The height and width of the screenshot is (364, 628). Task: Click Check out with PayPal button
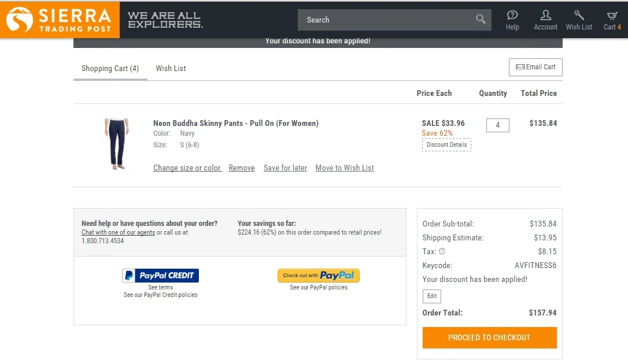point(319,276)
